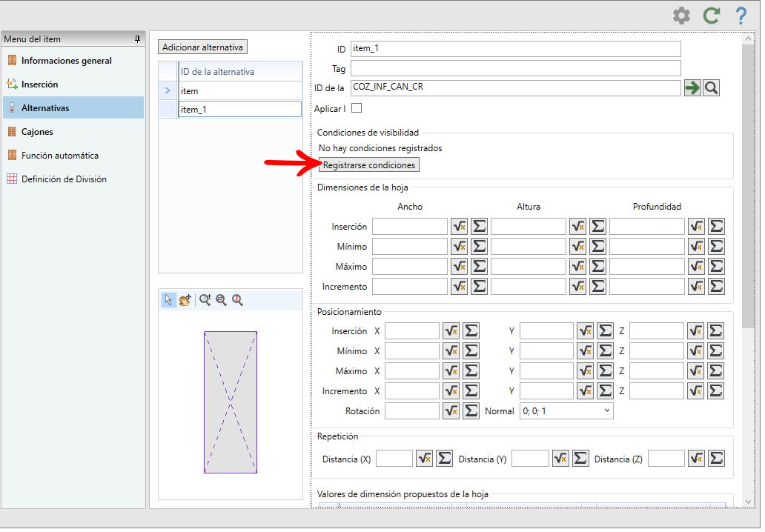Open sigma variable for Inserción Ancho
765x532 pixels.
click(x=480, y=226)
